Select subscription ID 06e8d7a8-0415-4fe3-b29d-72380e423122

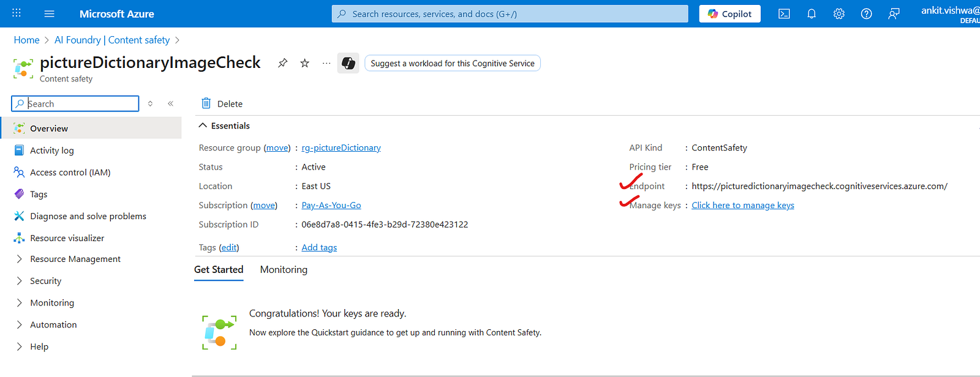click(x=385, y=225)
